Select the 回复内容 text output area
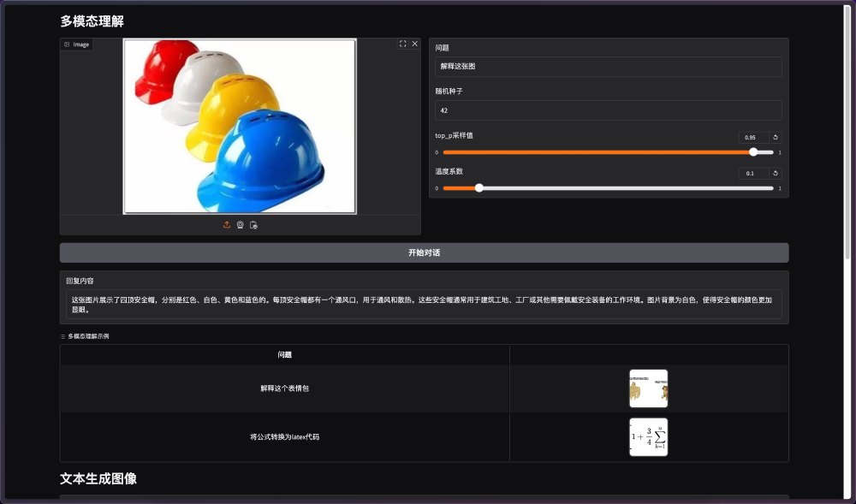This screenshot has height=504, width=856. pos(424,301)
